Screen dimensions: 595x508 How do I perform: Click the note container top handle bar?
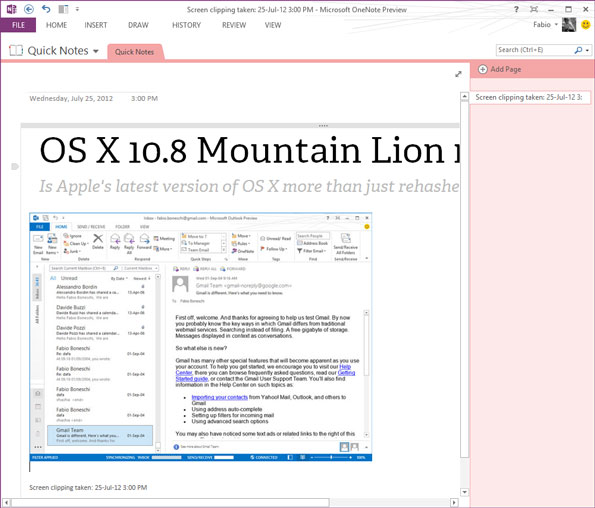point(240,125)
